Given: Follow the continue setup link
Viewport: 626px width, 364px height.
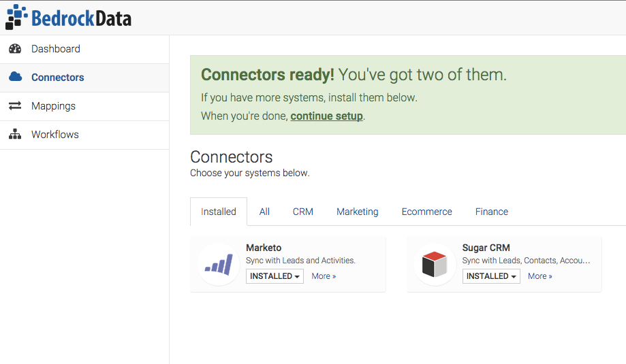Looking at the screenshot, I should pyautogui.click(x=326, y=116).
